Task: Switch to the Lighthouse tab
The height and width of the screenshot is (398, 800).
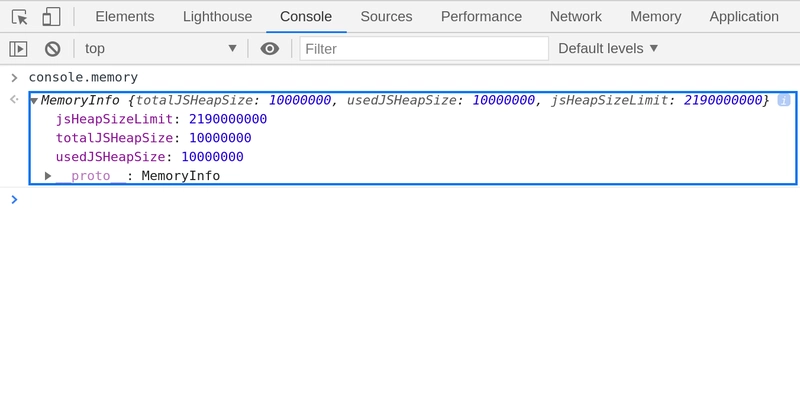Action: (x=217, y=16)
